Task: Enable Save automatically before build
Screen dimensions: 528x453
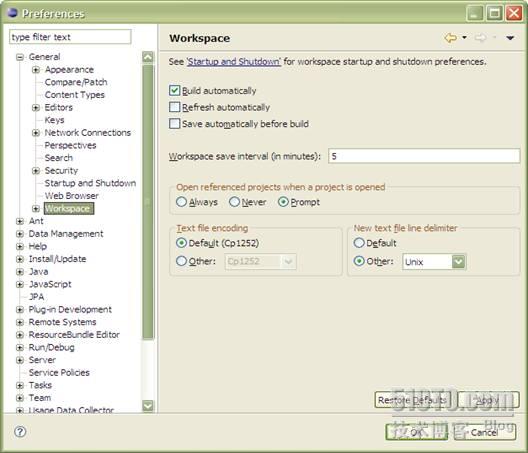Action: click(x=174, y=124)
